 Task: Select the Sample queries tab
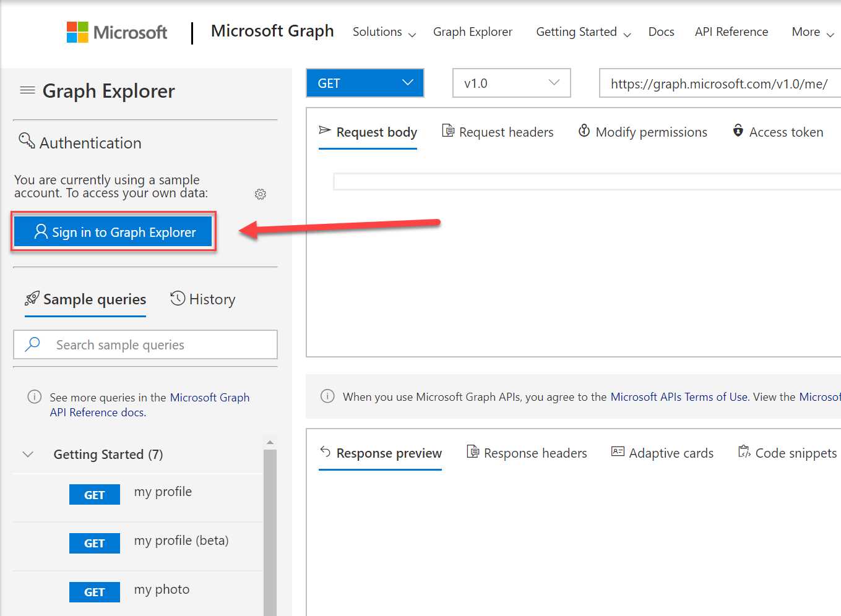85,299
